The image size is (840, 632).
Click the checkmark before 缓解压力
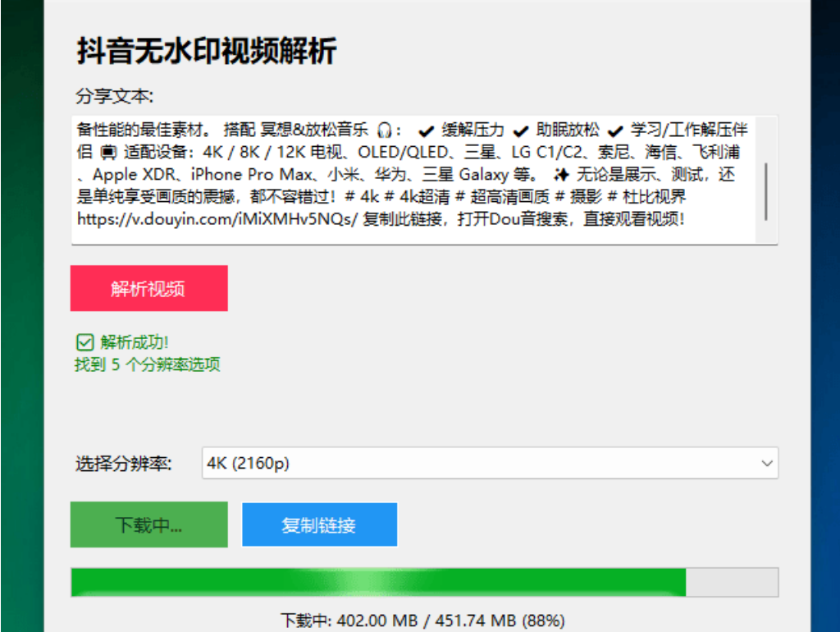point(426,131)
